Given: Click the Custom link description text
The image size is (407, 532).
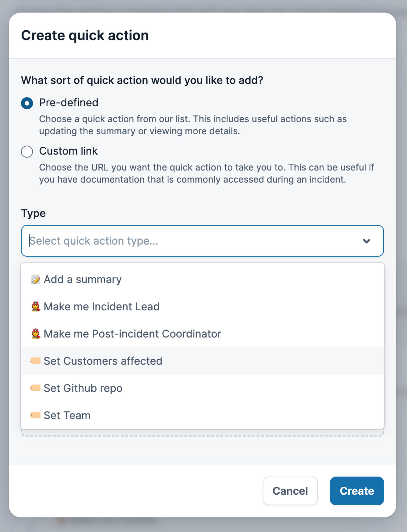Looking at the screenshot, I should pyautogui.click(x=206, y=173).
